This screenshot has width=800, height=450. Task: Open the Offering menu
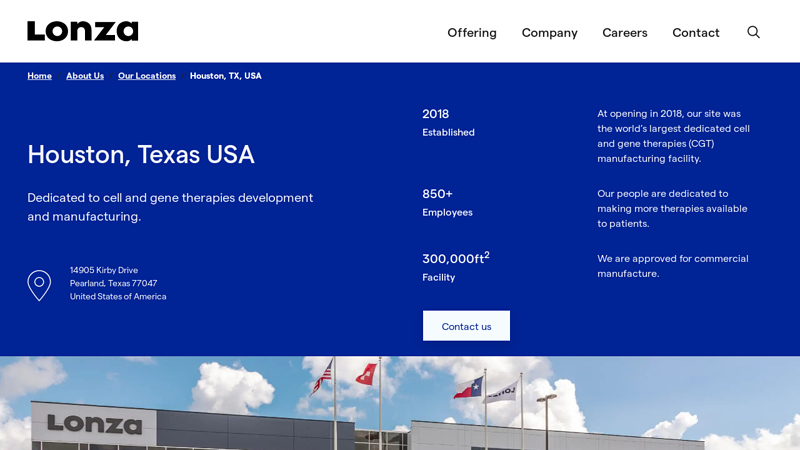click(472, 33)
